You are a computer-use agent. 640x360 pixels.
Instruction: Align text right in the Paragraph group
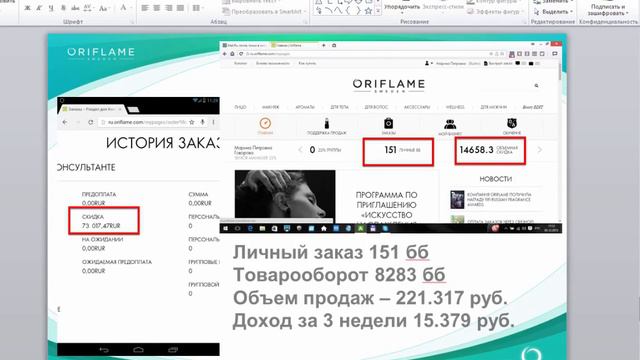(x=168, y=8)
